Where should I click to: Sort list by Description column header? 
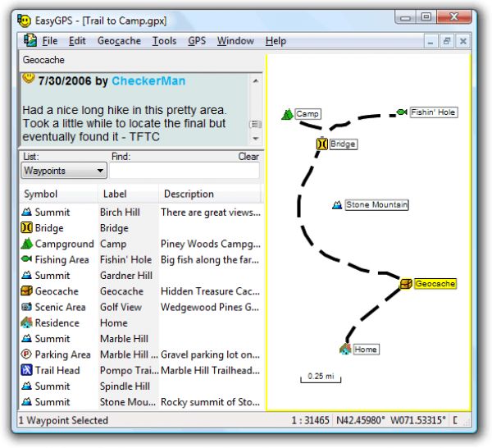point(209,194)
